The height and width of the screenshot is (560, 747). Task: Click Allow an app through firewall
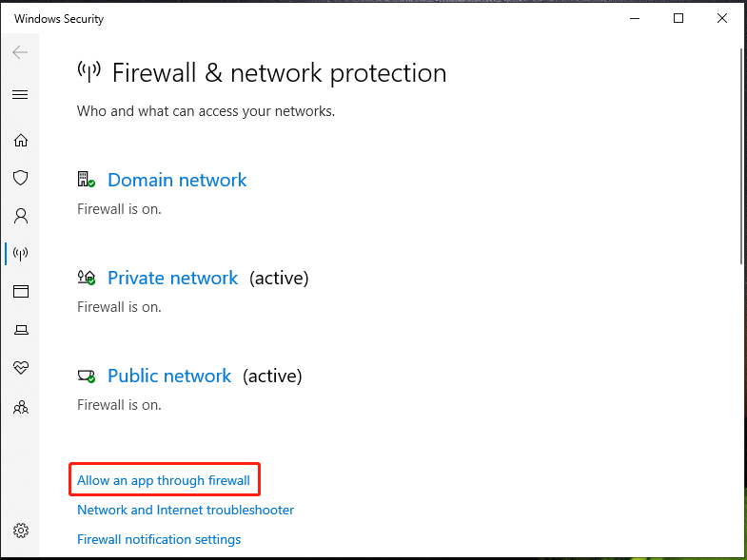click(x=164, y=481)
